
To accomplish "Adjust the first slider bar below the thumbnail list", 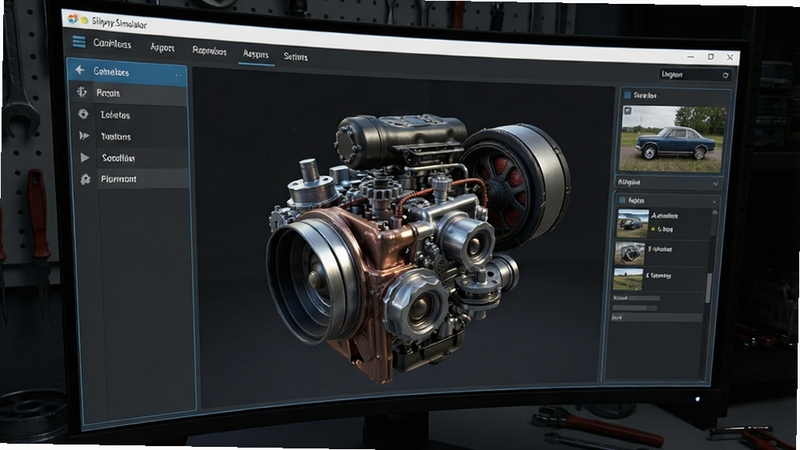I will [636, 298].
